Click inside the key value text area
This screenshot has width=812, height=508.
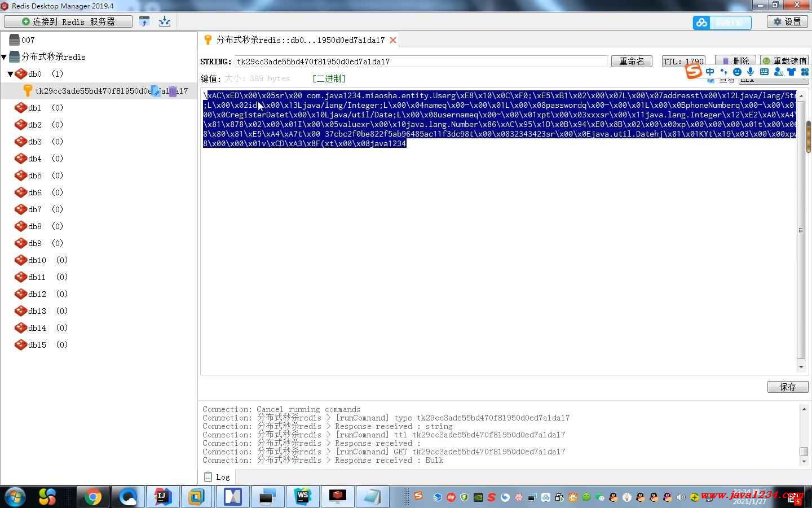498,231
